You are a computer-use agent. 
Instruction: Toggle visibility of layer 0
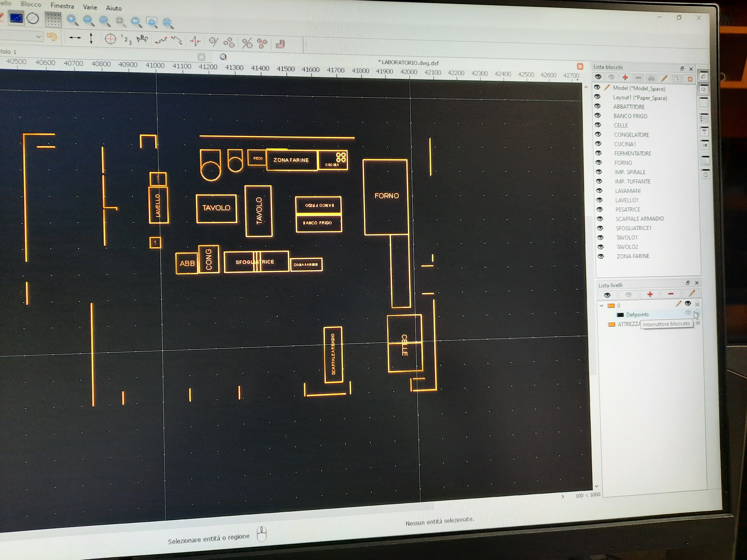pyautogui.click(x=688, y=304)
